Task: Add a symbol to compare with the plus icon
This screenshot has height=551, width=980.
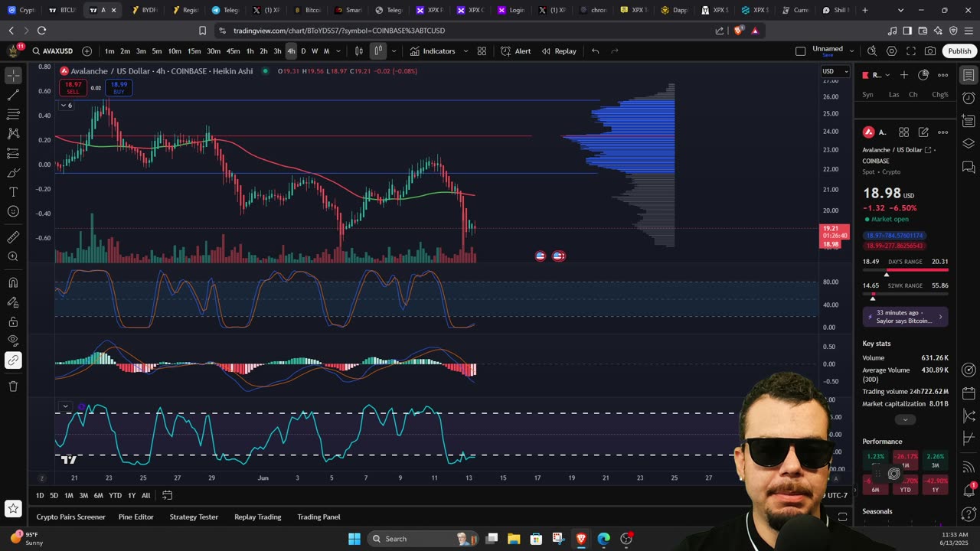Action: [87, 51]
